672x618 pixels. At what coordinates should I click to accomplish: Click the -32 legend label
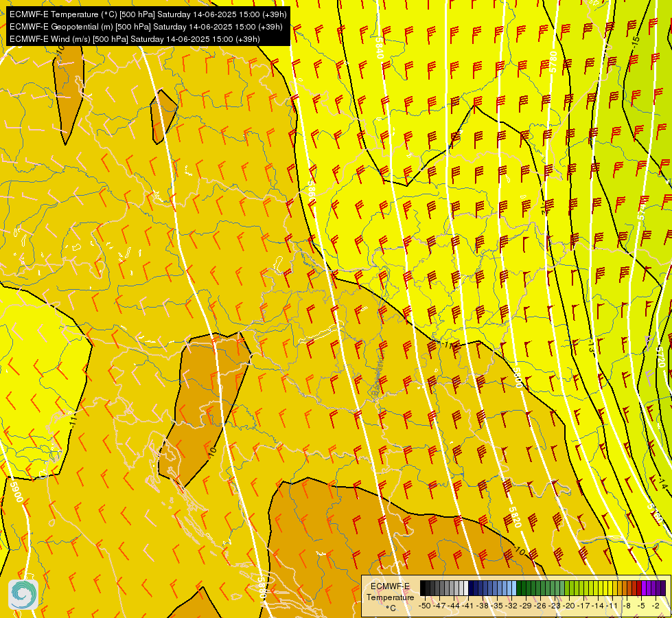pyautogui.click(x=511, y=606)
